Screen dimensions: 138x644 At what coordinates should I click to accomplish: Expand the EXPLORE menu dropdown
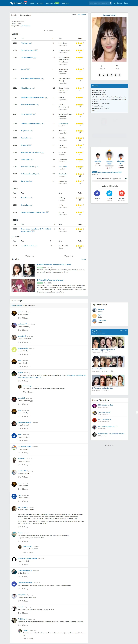(41, 3)
